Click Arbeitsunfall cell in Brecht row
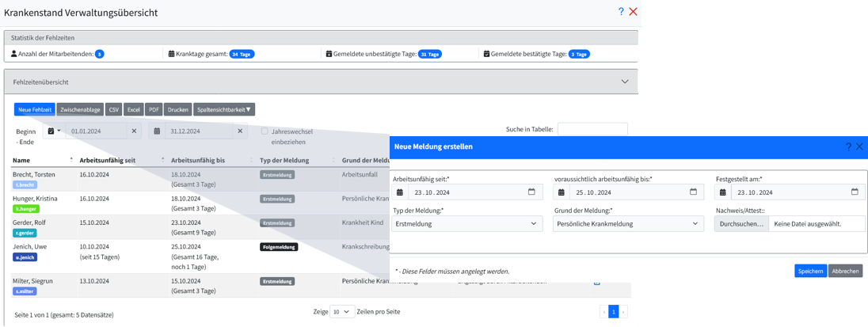Image resolution: width=868 pixels, height=327 pixels. (360, 174)
